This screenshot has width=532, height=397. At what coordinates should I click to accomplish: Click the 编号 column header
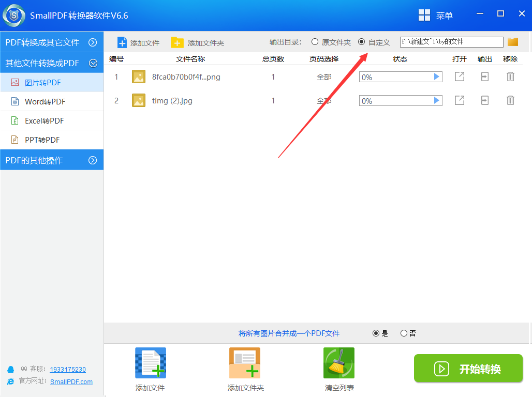click(116, 59)
